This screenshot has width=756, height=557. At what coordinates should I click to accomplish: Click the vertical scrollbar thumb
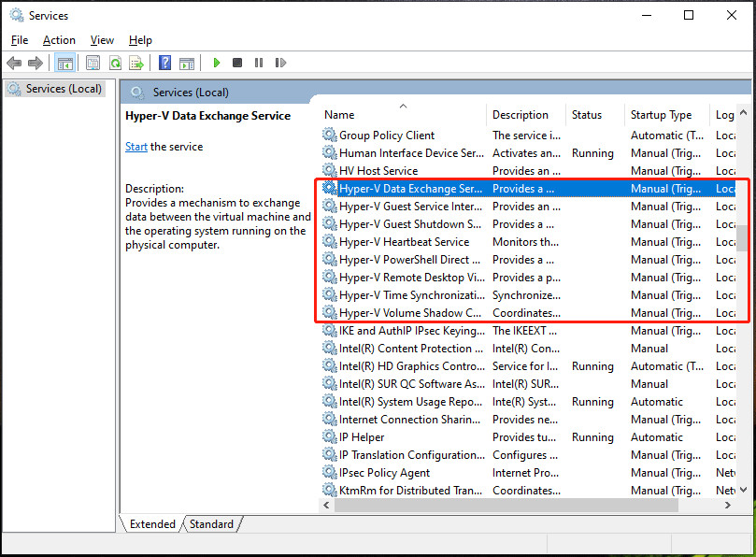(x=744, y=237)
